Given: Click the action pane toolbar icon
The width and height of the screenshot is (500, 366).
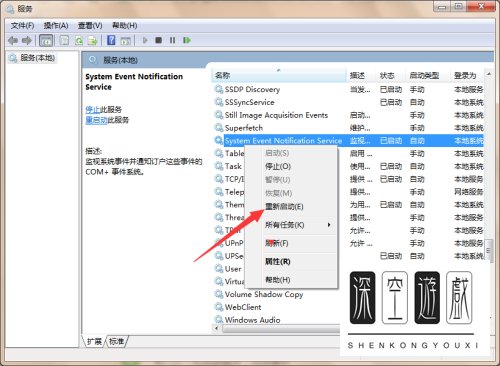Looking at the screenshot, I should pos(125,41).
